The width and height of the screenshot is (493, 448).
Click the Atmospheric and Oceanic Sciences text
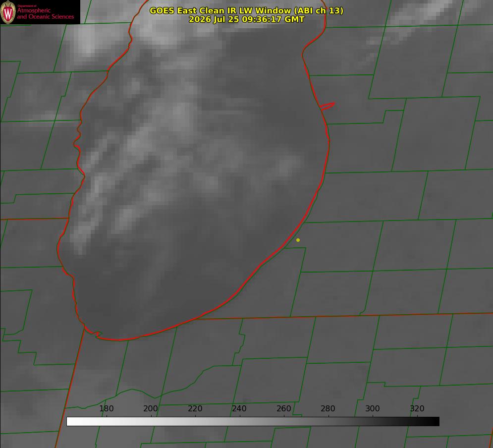click(x=45, y=13)
